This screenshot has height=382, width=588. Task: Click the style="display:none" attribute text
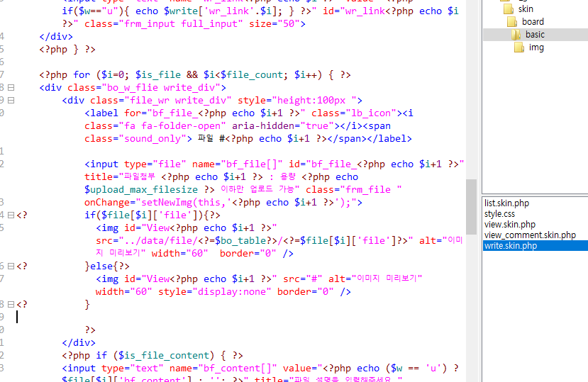coord(214,292)
